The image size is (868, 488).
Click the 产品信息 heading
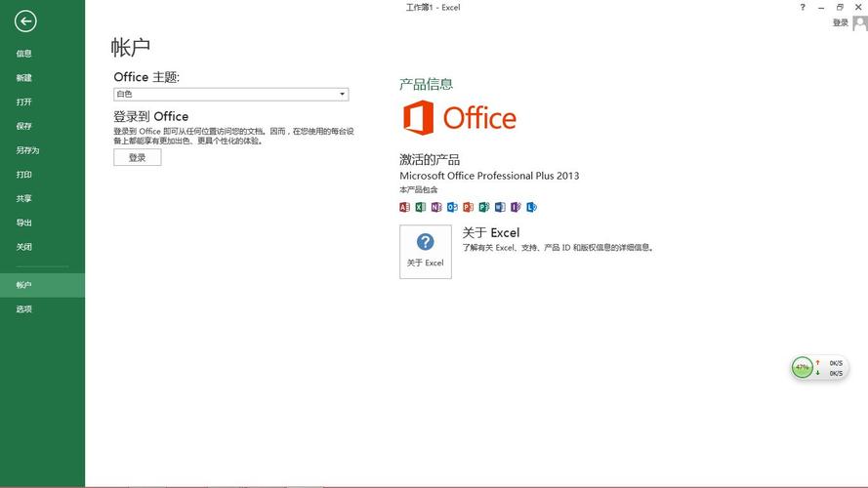pyautogui.click(x=427, y=84)
